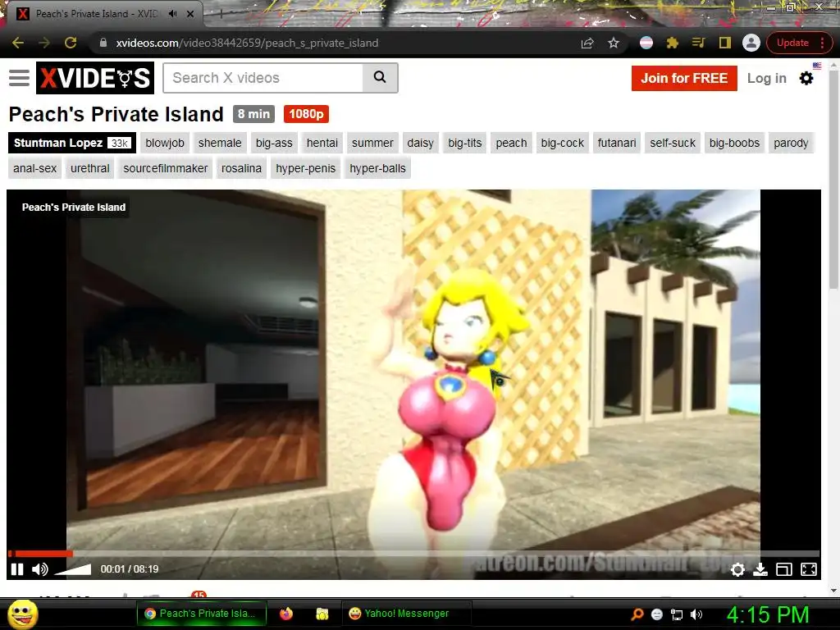This screenshot has width=840, height=630.
Task: Mute the video player sound
Action: [39, 569]
